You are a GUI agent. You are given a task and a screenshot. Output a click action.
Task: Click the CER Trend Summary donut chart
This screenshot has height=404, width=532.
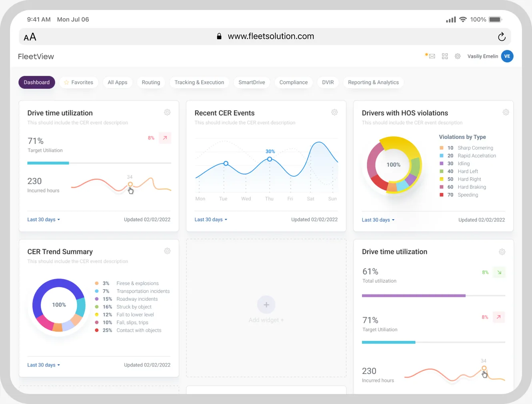pos(59,305)
